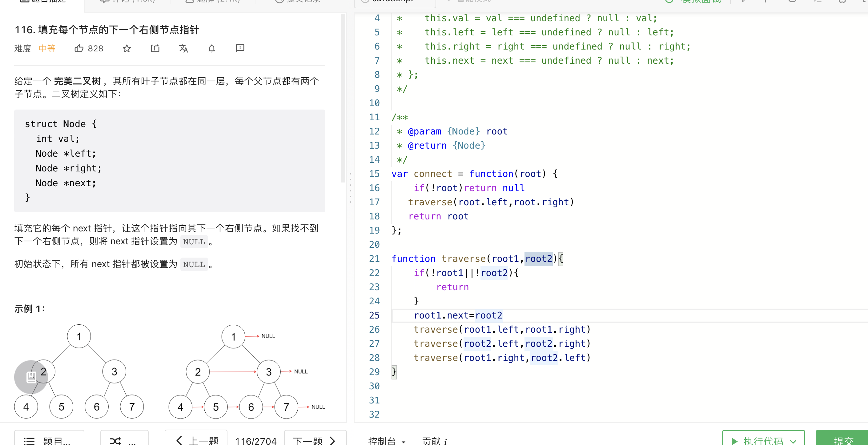Click the share icon
Screen dimensions: 868x445
click(x=155, y=48)
